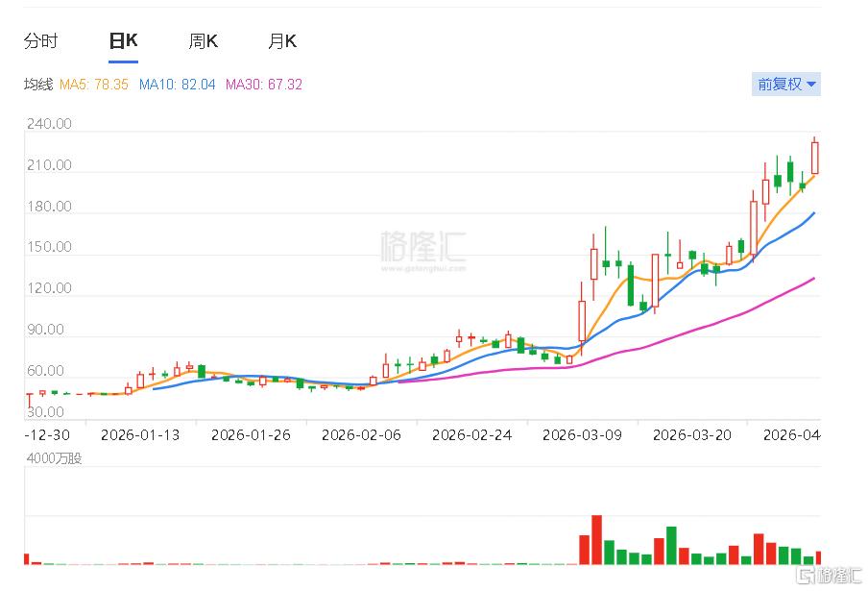
Task: Click the active 日K daily tab
Action: coord(121,40)
